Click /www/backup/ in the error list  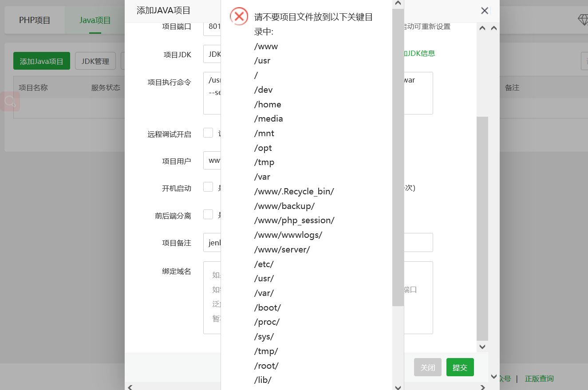(284, 206)
